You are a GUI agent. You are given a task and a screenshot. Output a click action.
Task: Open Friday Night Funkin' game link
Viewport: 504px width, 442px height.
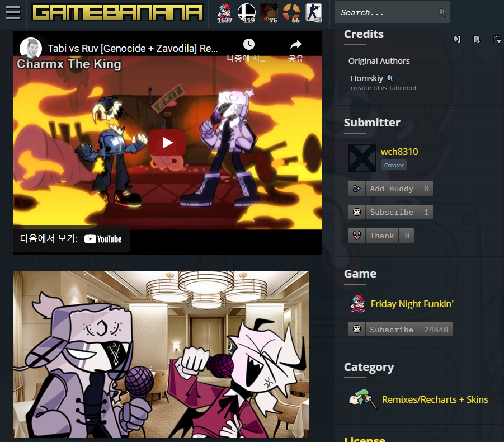click(x=412, y=304)
